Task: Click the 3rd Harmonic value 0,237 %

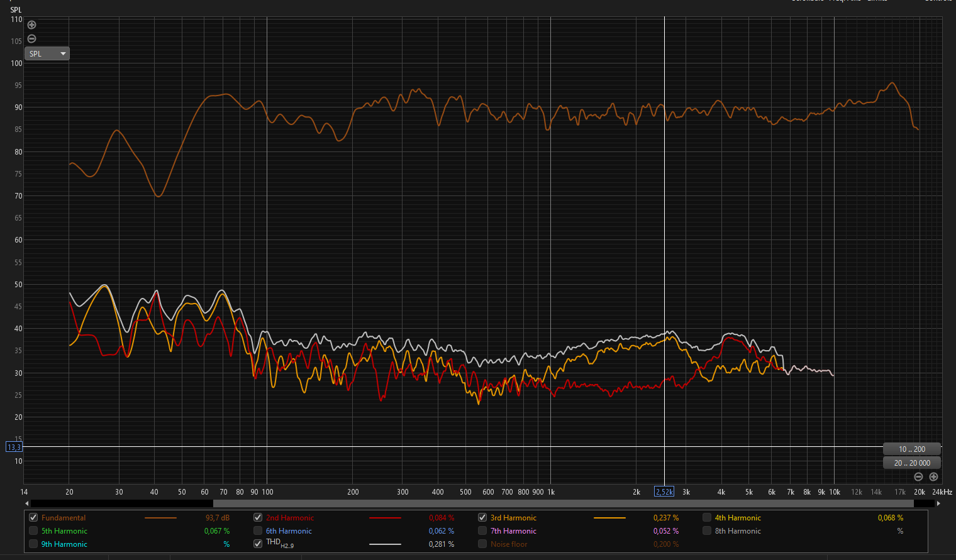Action: click(x=666, y=518)
